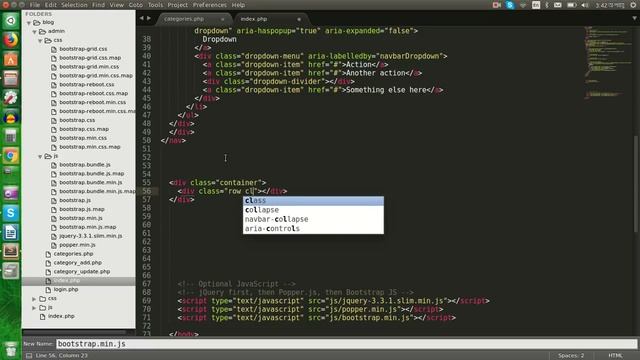Viewport: 640px width, 360px height.
Task: Open the sound volume indicator
Action: 585,5
